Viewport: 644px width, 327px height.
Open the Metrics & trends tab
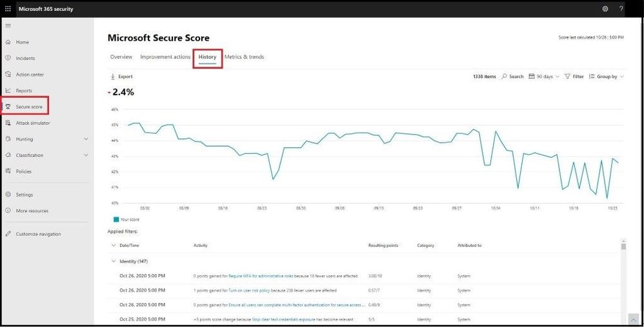(x=244, y=57)
